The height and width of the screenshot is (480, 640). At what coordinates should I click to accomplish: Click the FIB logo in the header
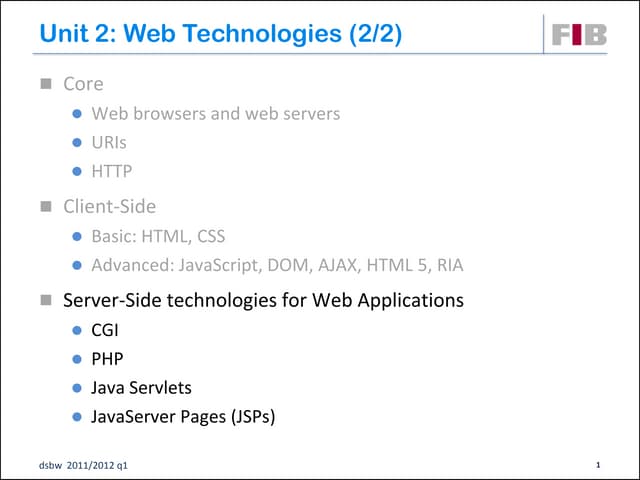click(579, 35)
